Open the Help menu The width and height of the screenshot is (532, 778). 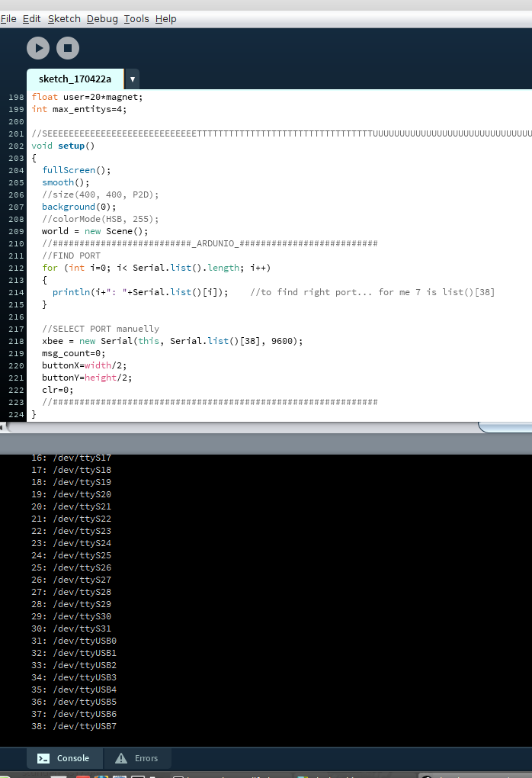pos(165,18)
